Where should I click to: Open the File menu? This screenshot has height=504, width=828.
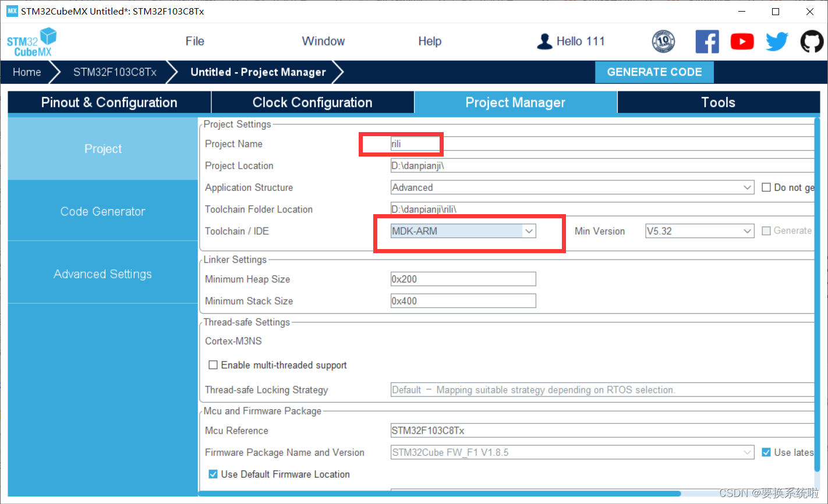click(194, 41)
